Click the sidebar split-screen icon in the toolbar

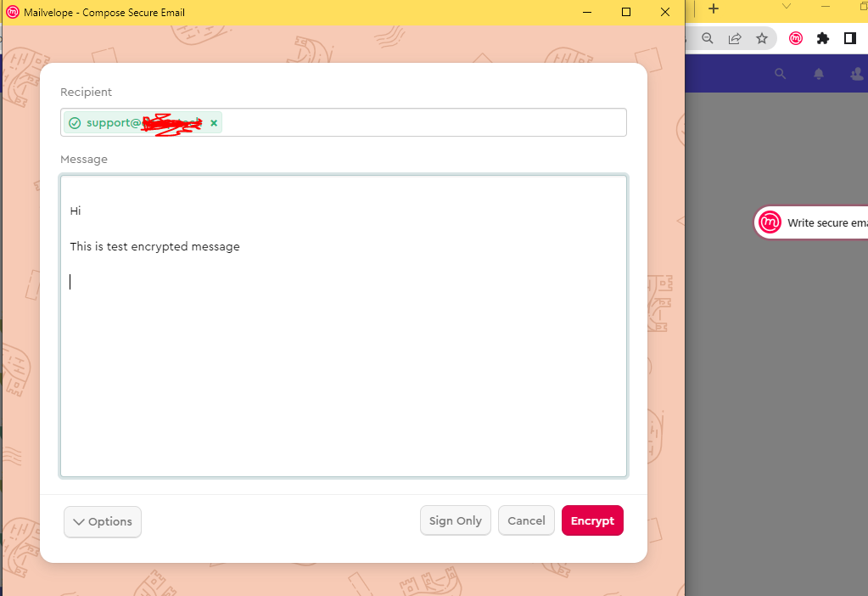point(848,38)
